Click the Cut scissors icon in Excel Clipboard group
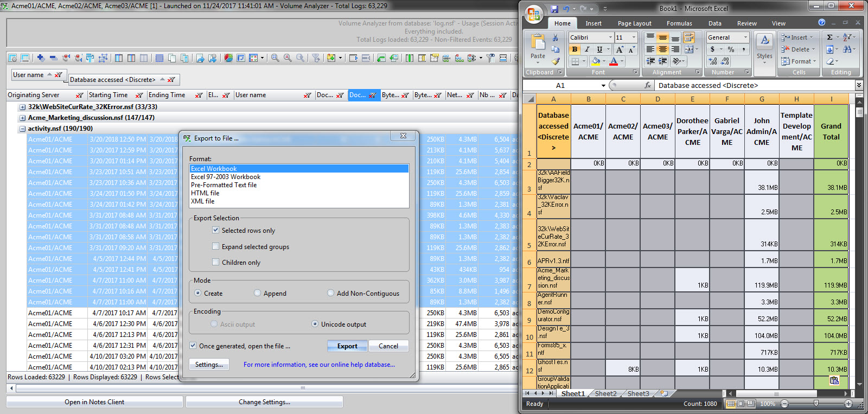 555,37
